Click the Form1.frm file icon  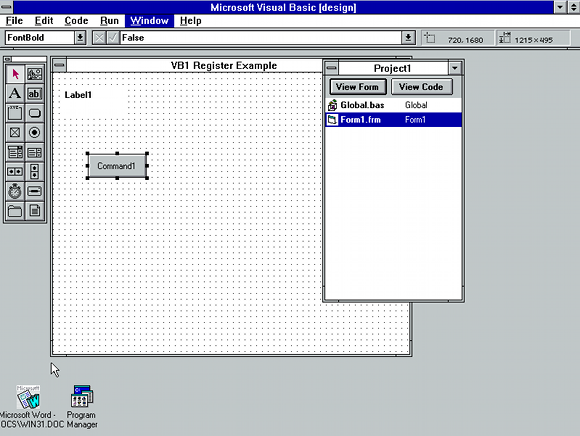pos(332,119)
